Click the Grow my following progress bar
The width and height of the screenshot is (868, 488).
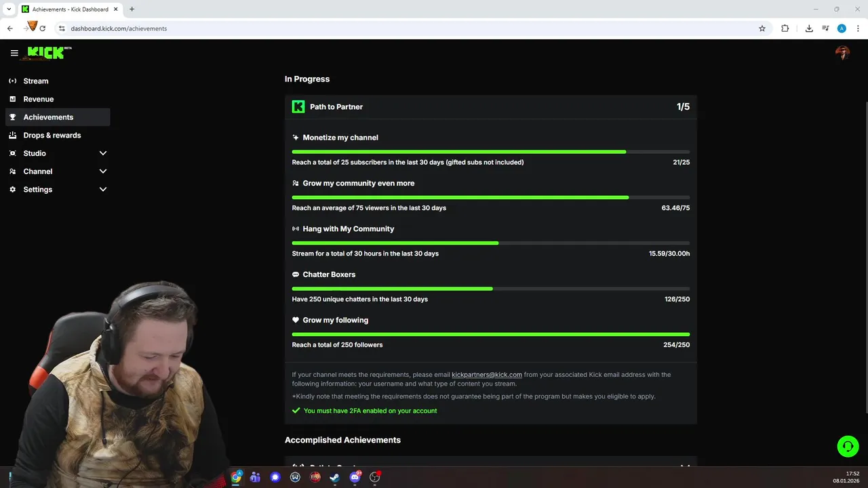click(x=491, y=334)
